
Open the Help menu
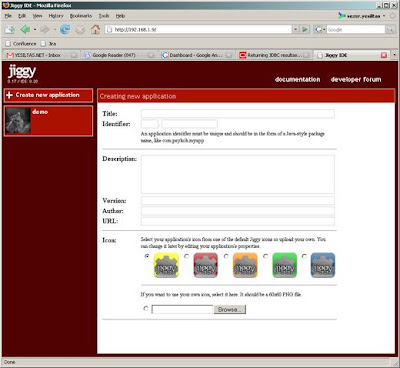[x=120, y=16]
